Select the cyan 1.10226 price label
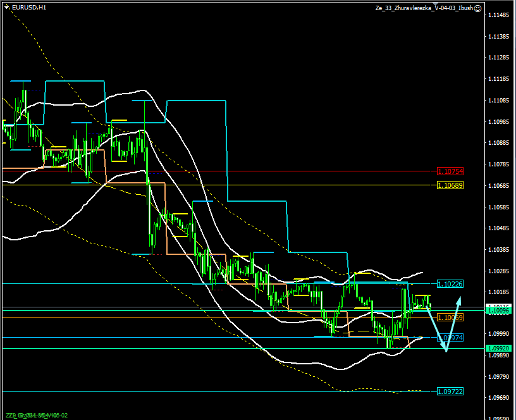 [x=450, y=284]
